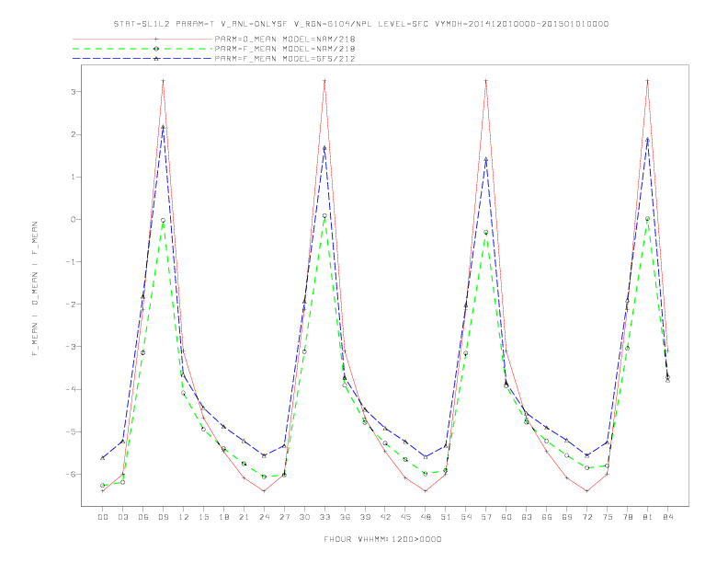728x563 pixels.
Task: Click the x-axis tick label 27
Action: (284, 517)
